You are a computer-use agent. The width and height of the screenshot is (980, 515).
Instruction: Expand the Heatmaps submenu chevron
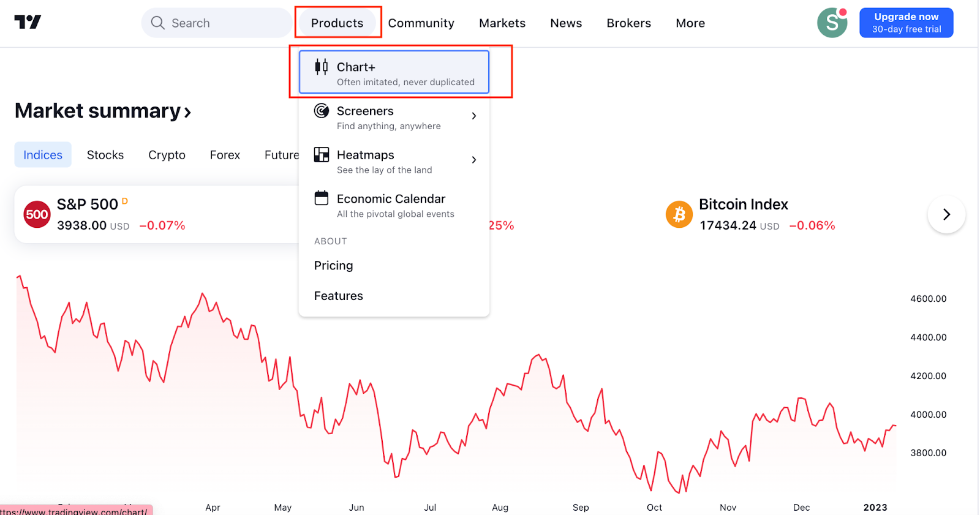coord(473,159)
